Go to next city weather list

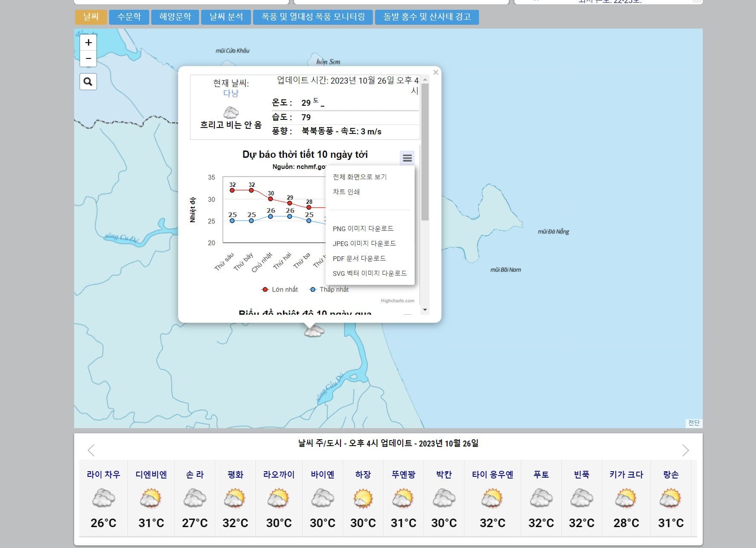point(685,450)
